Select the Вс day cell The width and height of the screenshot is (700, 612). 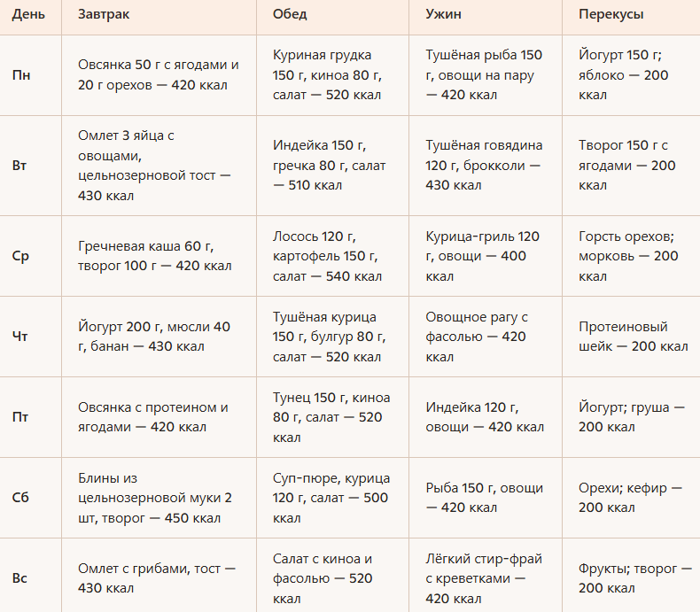point(30,576)
